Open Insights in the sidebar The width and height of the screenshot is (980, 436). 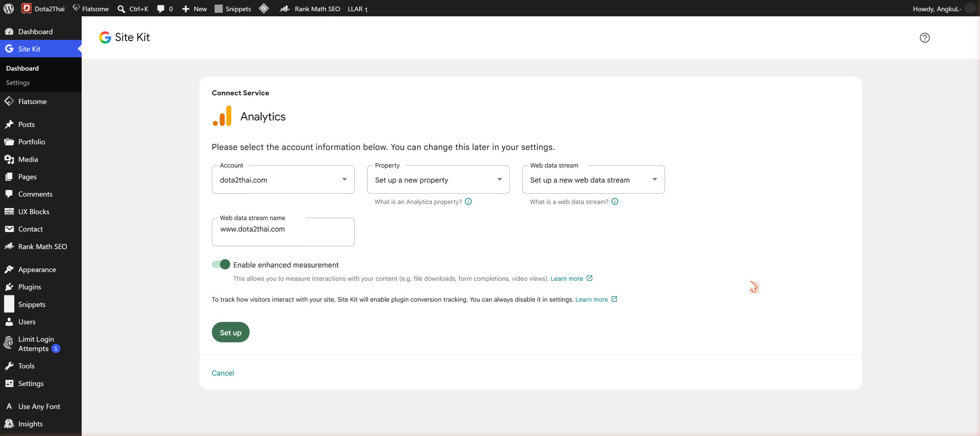(41, 424)
